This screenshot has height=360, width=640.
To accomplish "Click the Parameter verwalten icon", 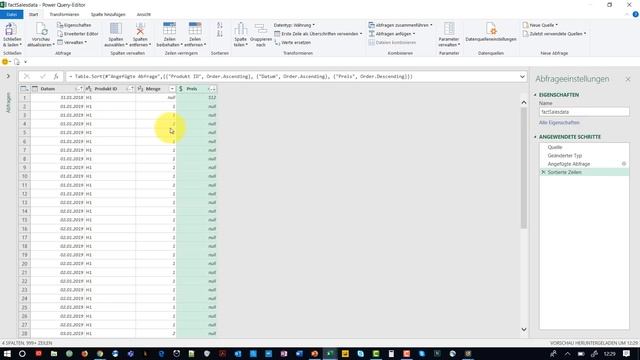I will [449, 29].
